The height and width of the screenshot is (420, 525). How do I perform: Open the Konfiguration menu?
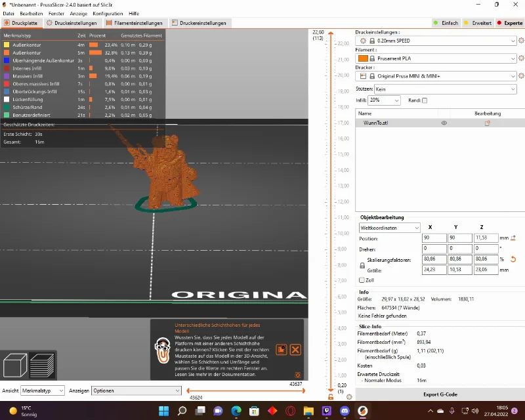pyautogui.click(x=108, y=13)
